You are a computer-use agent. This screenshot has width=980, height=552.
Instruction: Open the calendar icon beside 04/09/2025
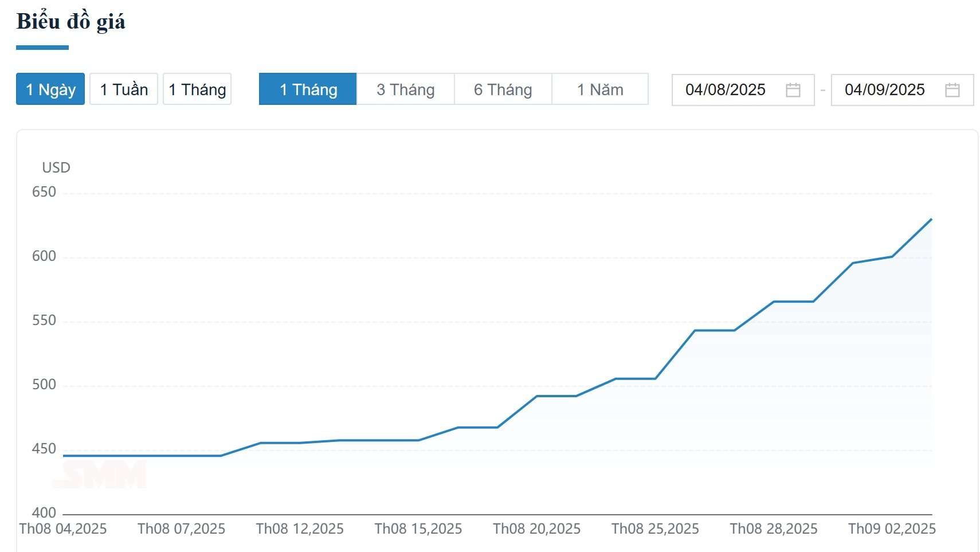pos(952,90)
